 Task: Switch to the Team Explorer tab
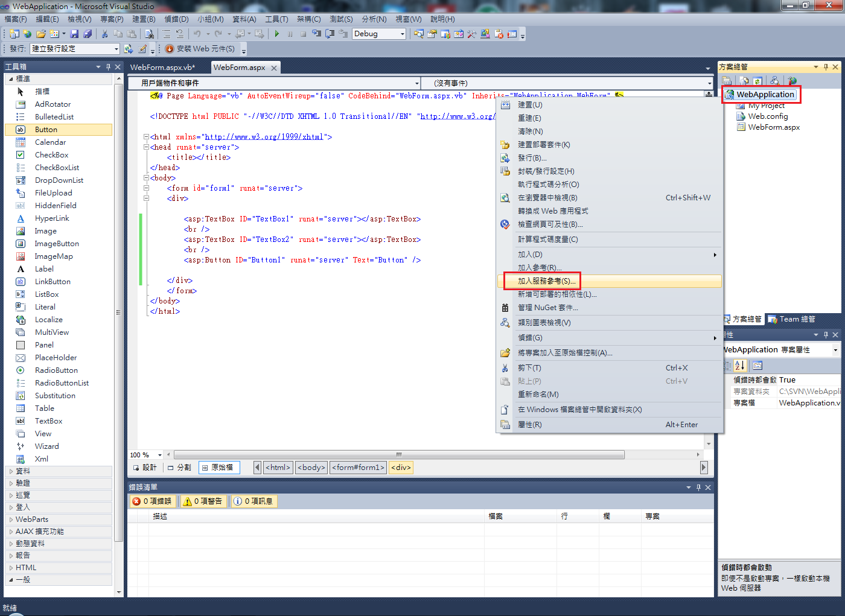tap(792, 319)
